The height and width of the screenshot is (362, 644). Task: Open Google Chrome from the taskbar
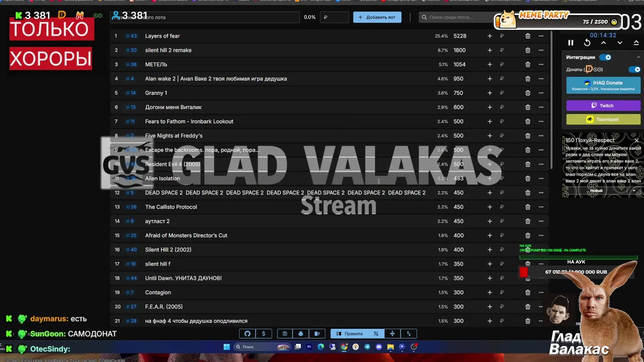344,346
